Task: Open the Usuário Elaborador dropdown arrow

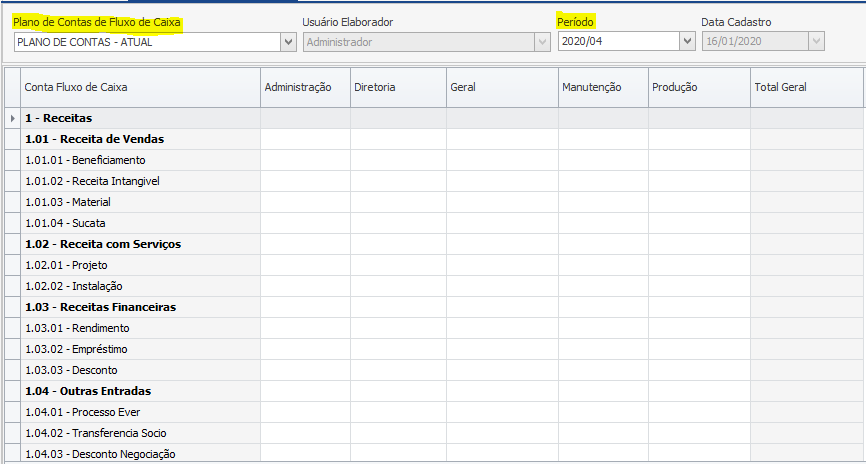Action: [543, 41]
